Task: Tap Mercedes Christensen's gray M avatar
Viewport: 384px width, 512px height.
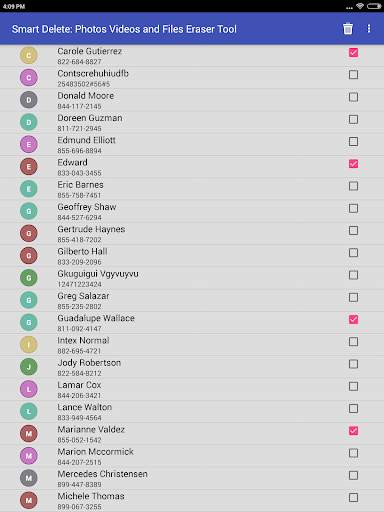Action: (x=29, y=478)
